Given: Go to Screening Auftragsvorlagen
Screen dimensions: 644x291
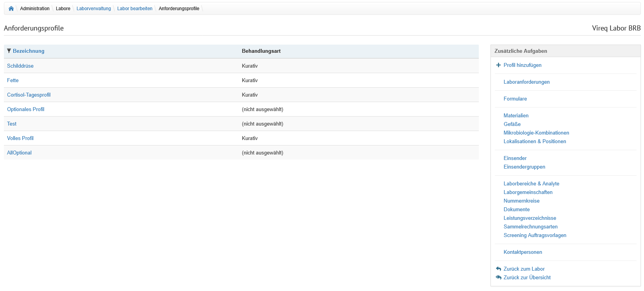Looking at the screenshot, I should pos(535,235).
